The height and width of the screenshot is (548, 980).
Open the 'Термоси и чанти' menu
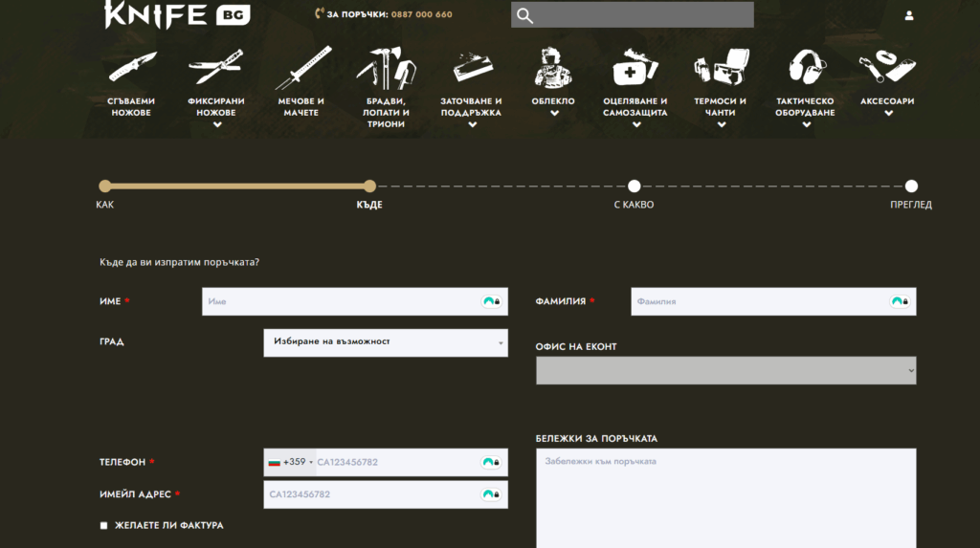tap(720, 107)
